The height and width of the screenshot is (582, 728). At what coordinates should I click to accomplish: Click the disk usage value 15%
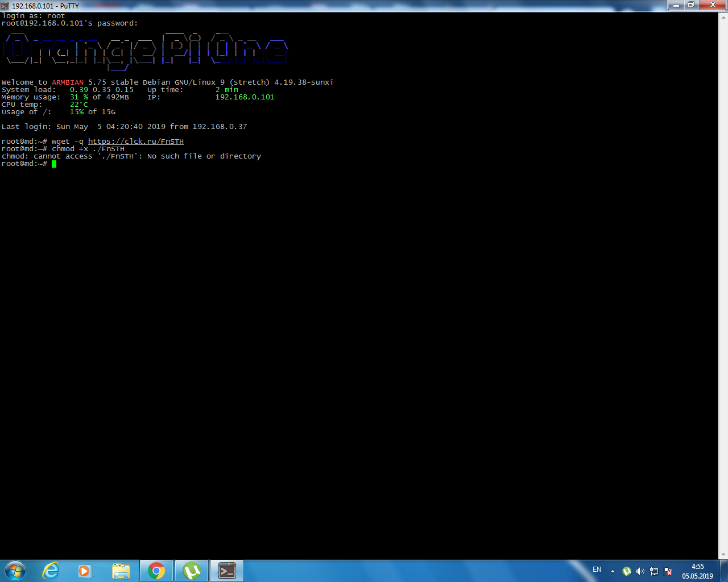[x=77, y=112]
